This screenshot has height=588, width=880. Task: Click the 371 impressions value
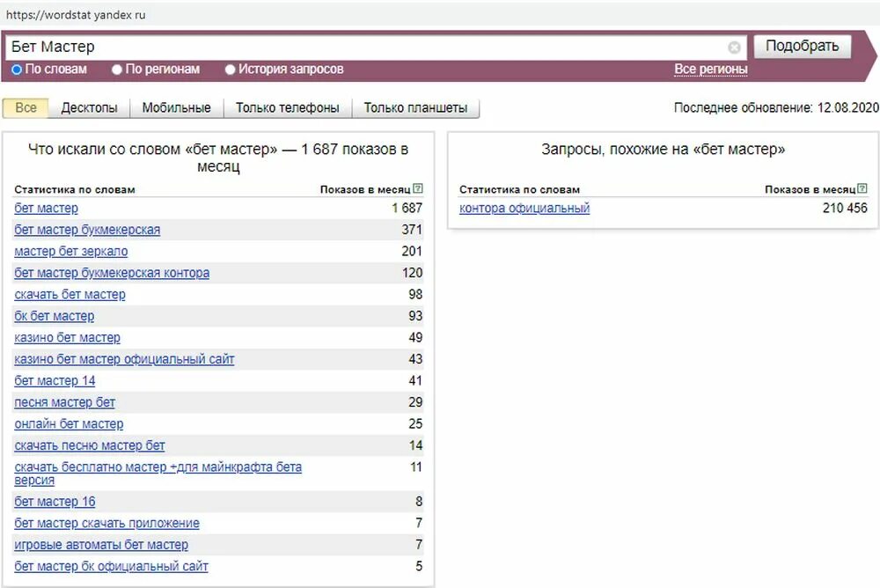pyautogui.click(x=411, y=230)
